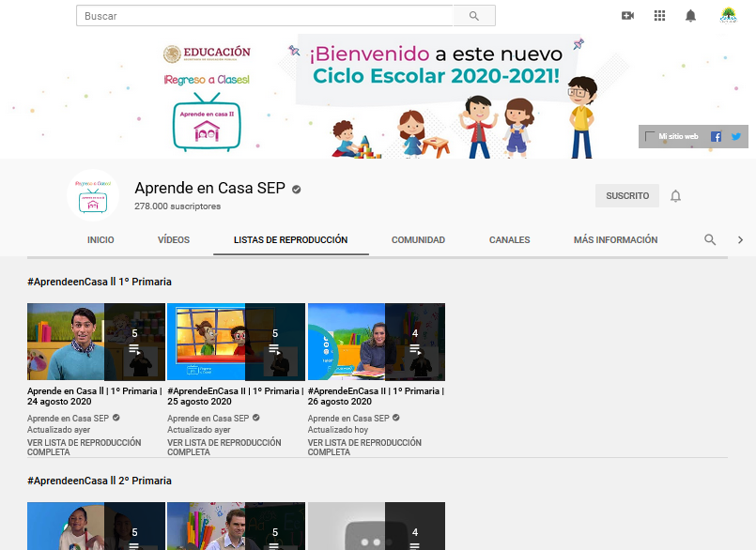
Task: Toggle the channel notification bell
Action: pyautogui.click(x=675, y=196)
